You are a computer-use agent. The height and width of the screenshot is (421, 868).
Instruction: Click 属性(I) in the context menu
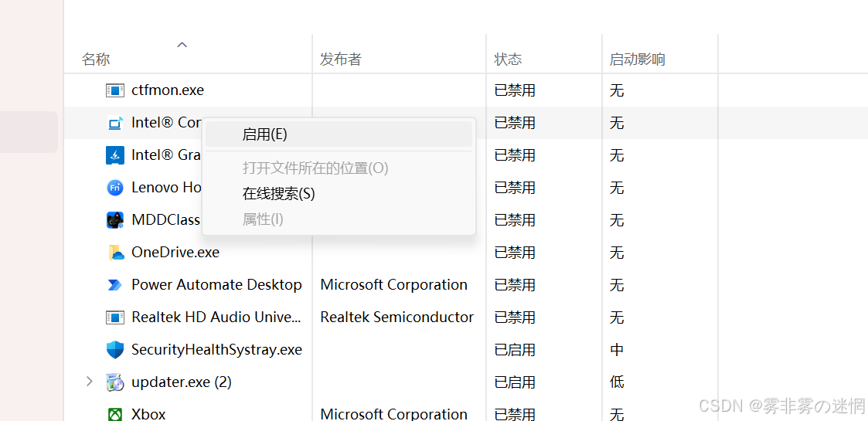click(339, 219)
